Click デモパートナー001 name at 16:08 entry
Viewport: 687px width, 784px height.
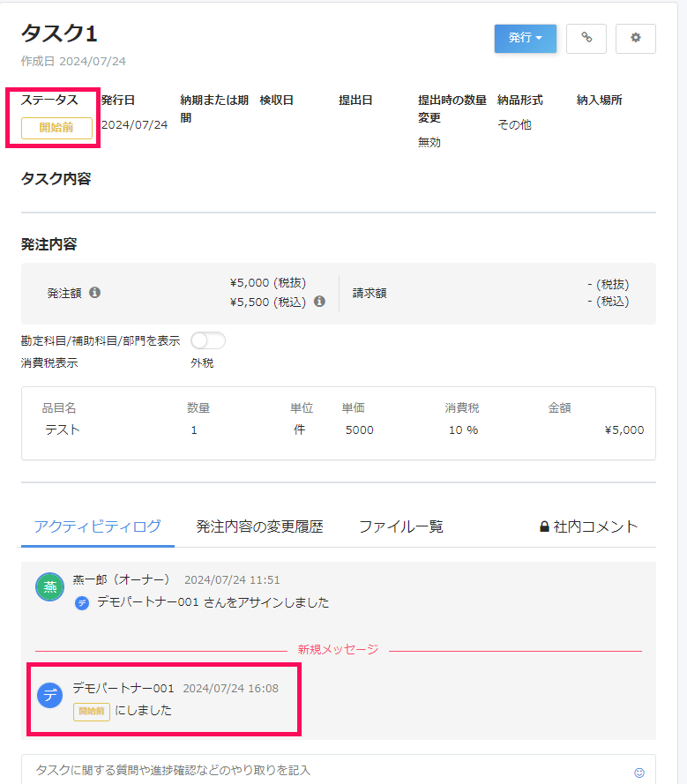123,689
